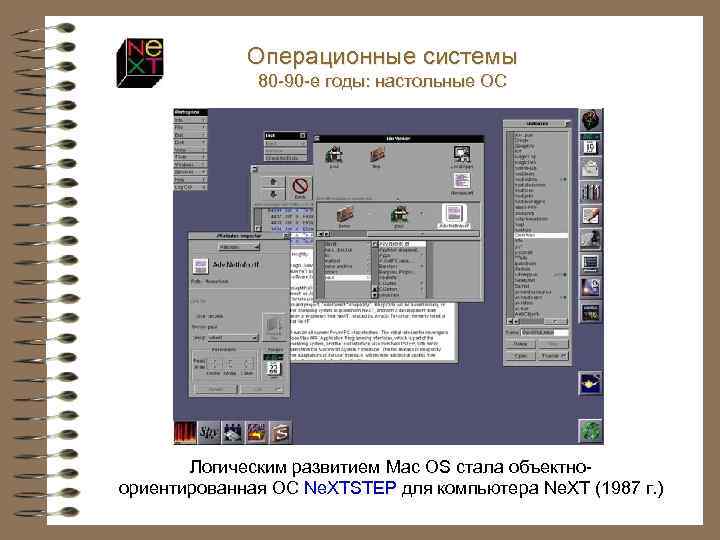Launch the terminal monitor icon in dock
The width and height of the screenshot is (720, 540).
[591, 264]
